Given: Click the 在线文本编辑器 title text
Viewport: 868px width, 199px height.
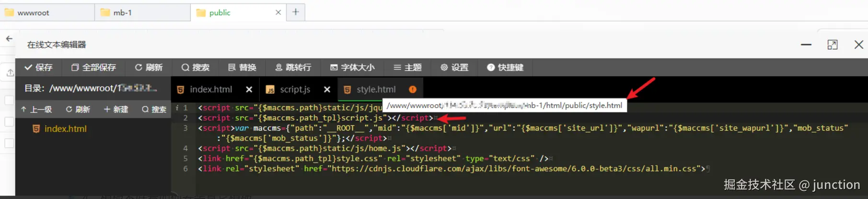Looking at the screenshot, I should pos(57,44).
